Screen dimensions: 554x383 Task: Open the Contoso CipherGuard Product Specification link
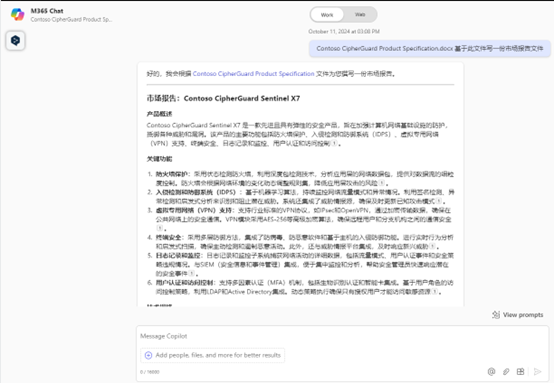coord(253,74)
